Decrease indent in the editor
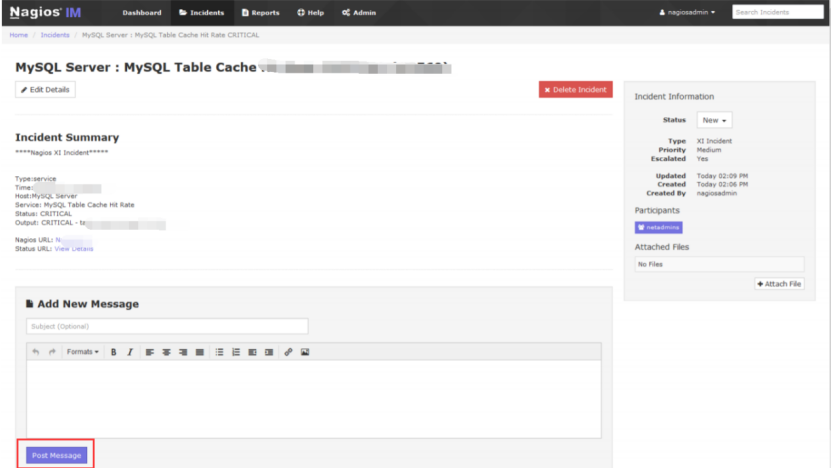The height and width of the screenshot is (468, 831). pyautogui.click(x=252, y=352)
